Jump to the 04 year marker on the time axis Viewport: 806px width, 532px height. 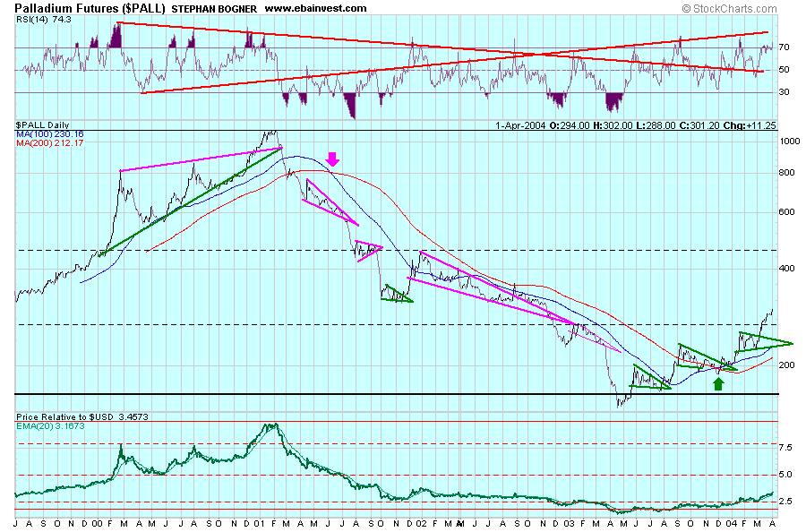point(732,522)
